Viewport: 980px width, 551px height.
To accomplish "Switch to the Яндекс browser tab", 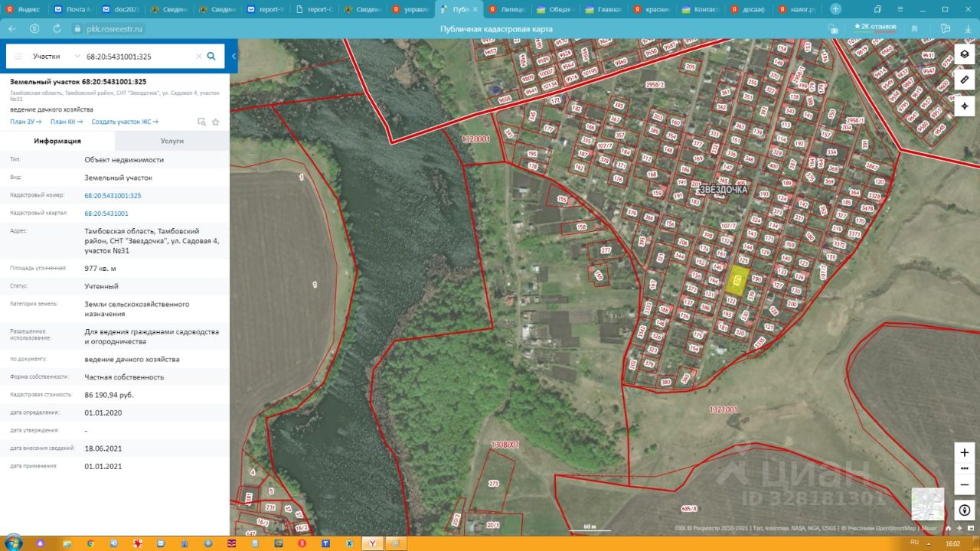I will pyautogui.click(x=24, y=9).
